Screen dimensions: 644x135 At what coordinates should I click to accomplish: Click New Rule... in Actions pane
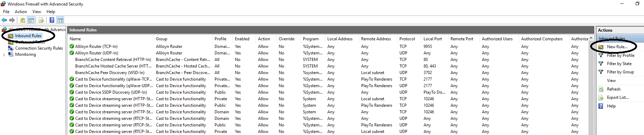pos(617,46)
